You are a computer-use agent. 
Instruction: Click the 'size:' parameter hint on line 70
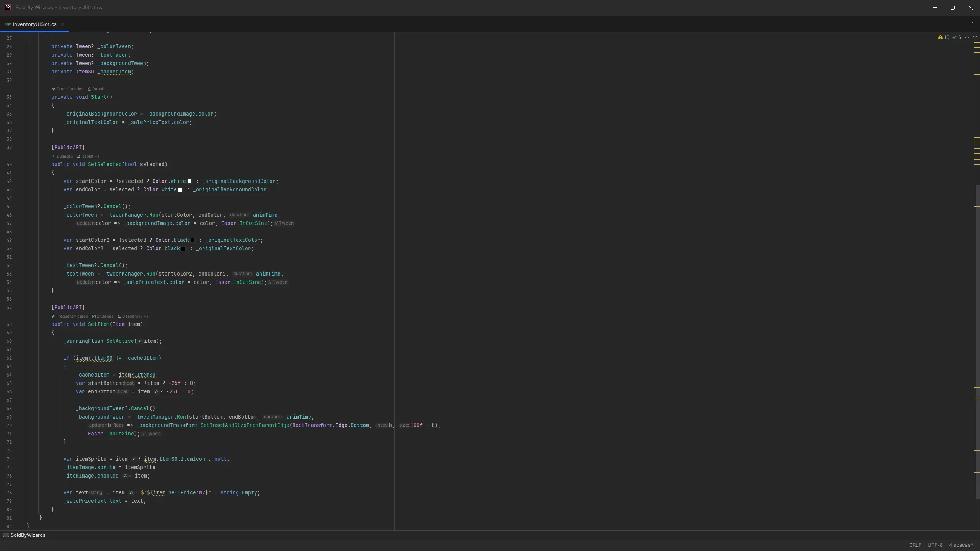pos(404,425)
